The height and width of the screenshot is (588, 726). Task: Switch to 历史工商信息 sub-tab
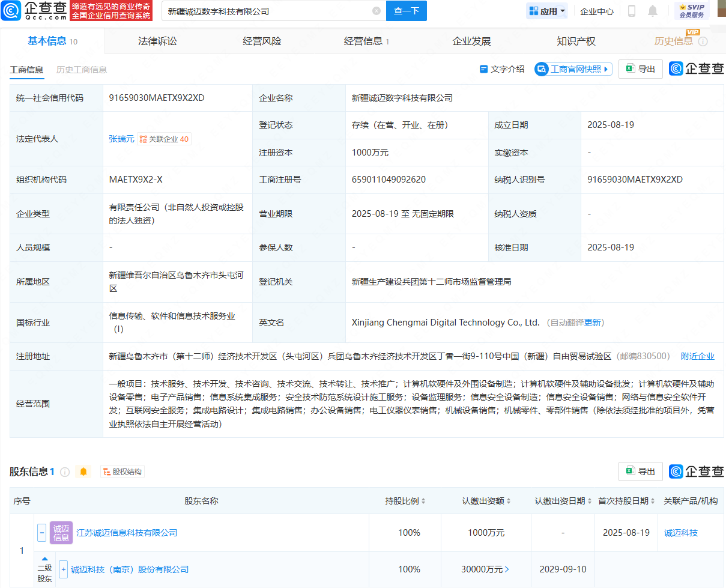click(82, 70)
